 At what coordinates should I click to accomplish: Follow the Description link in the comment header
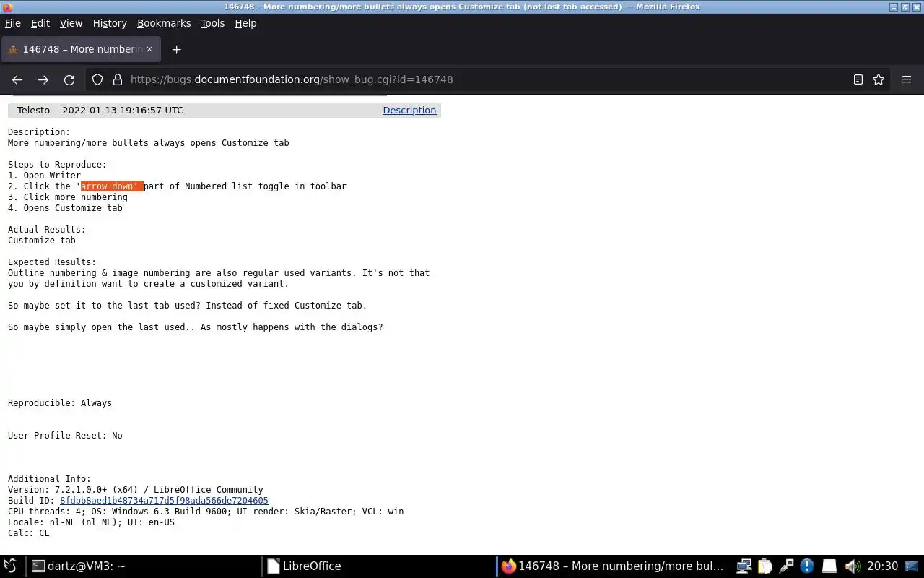[409, 111]
